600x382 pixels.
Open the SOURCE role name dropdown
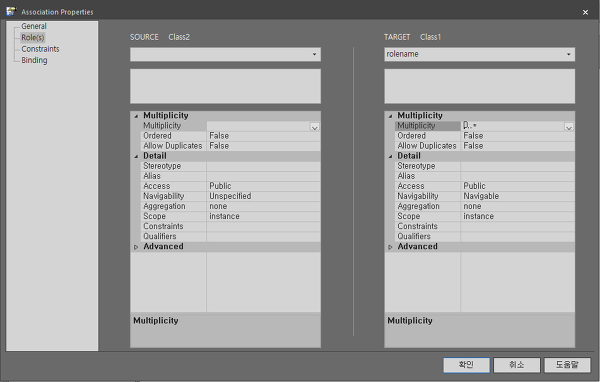[x=314, y=54]
